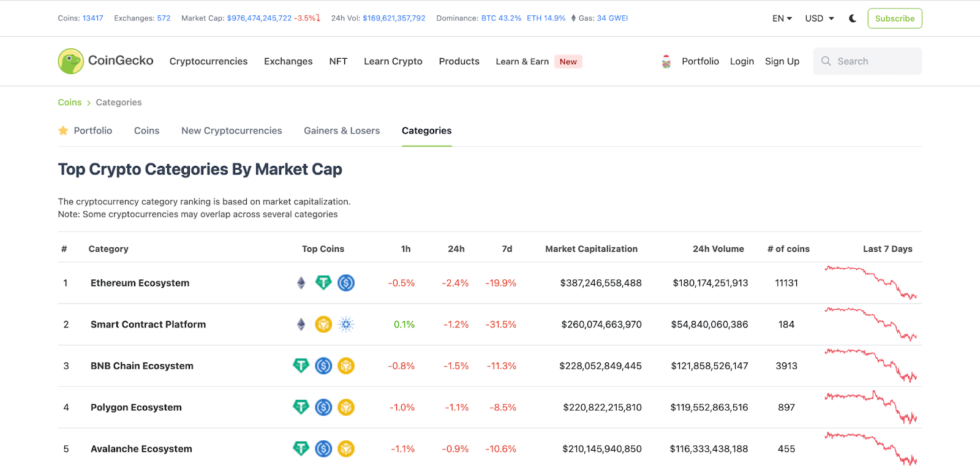980x469 pixels.
Task: Click the gas Ethereum icon in top bar
Action: (x=573, y=18)
